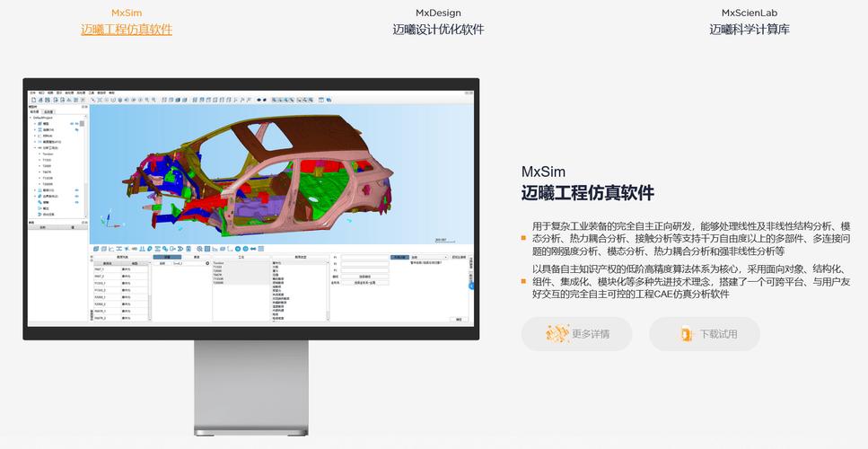Click the bold heading 迈曦工程仿真软件
This screenshot has width=868, height=449.
587,193
